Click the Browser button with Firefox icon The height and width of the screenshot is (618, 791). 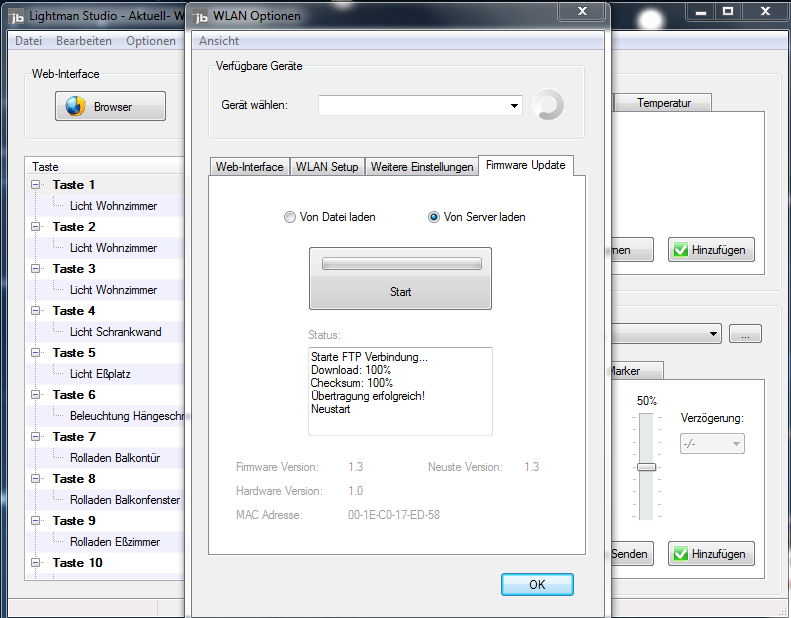click(x=110, y=107)
